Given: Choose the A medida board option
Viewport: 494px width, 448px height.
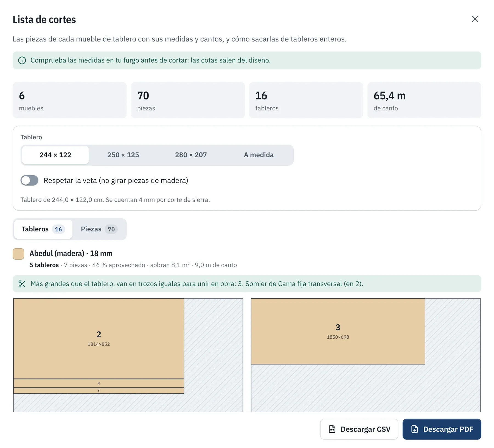Looking at the screenshot, I should (259, 155).
